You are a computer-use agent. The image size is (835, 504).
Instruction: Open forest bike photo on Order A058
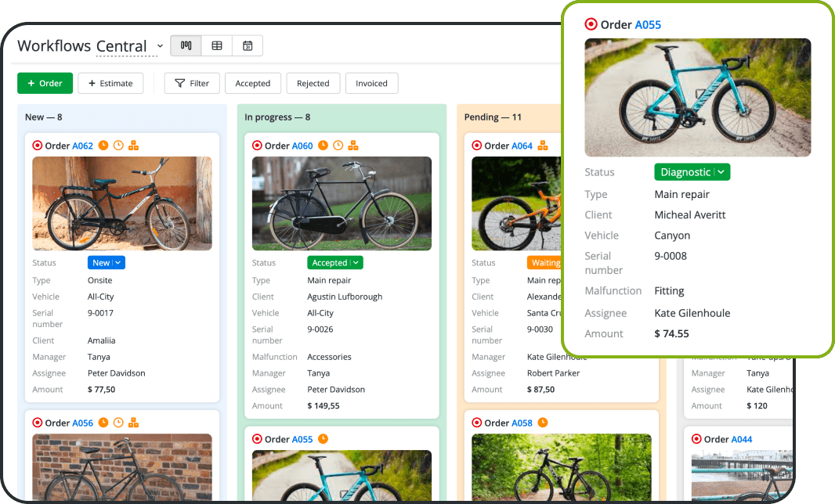(562, 467)
